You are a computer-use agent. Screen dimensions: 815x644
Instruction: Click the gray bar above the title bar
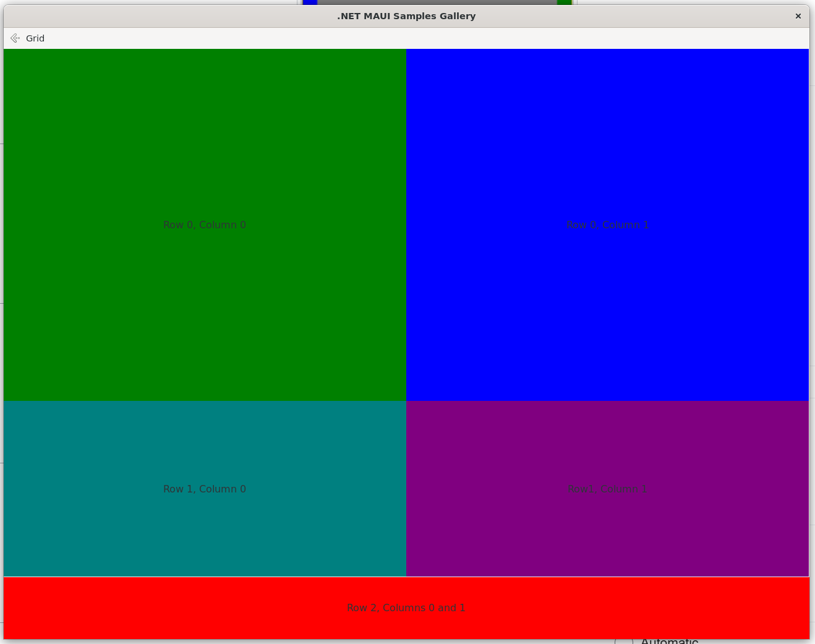point(437,2)
